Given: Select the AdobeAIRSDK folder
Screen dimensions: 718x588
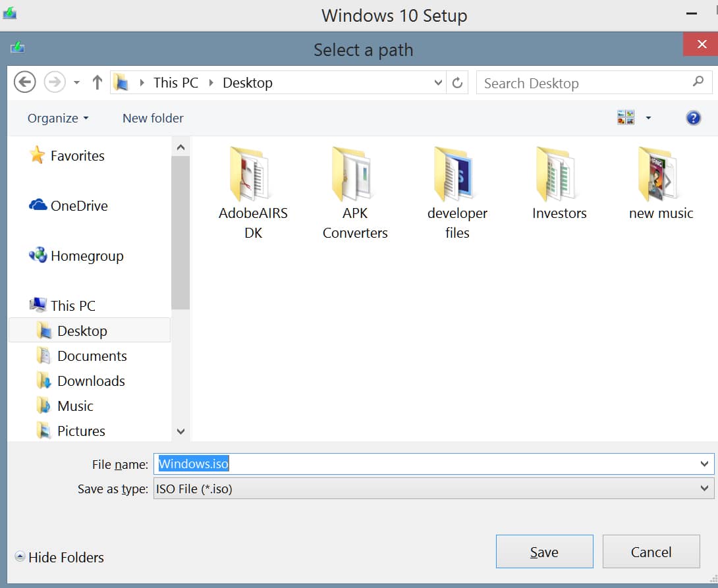Looking at the screenshot, I should (253, 193).
